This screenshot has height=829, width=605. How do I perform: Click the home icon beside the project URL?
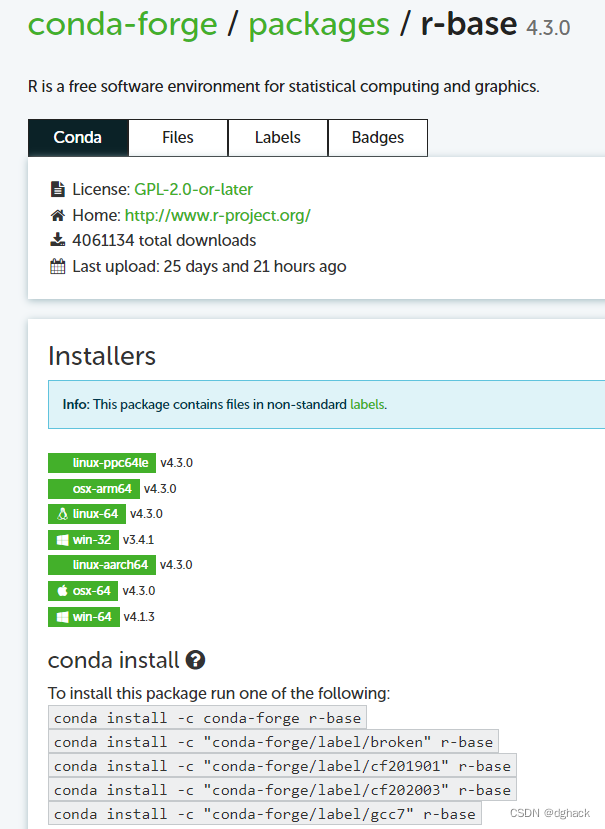[x=60, y=214]
